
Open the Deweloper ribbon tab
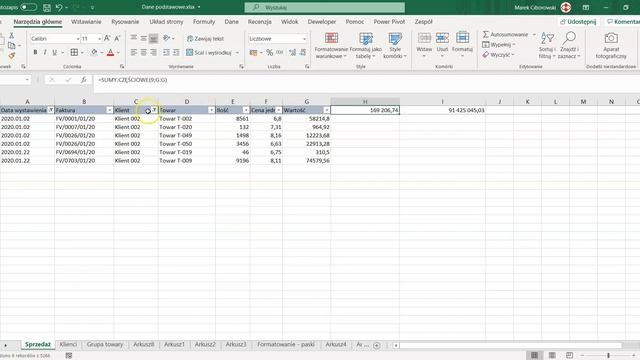click(x=322, y=22)
